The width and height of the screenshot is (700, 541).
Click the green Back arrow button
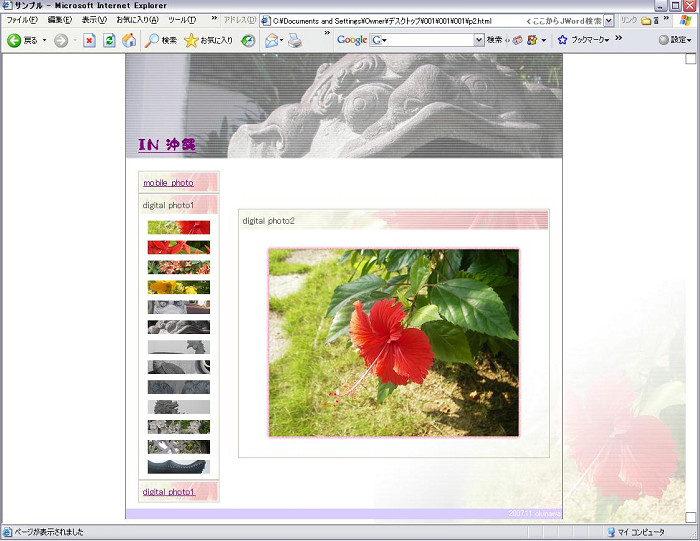pos(14,41)
